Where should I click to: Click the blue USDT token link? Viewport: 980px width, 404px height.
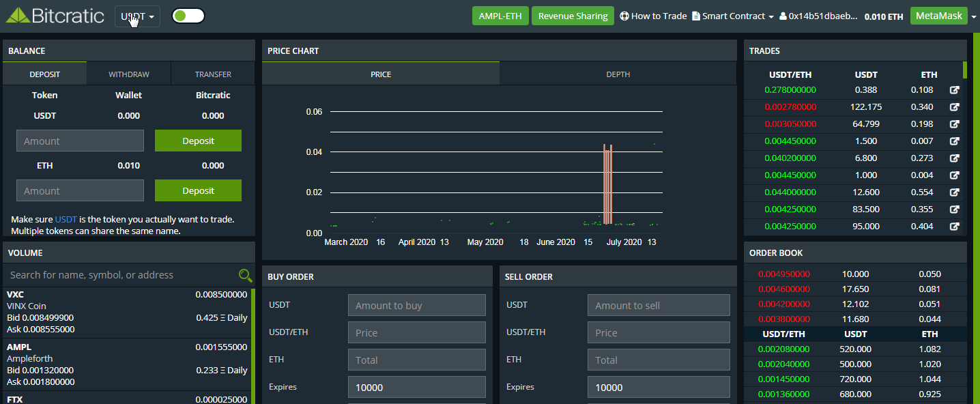coord(66,219)
